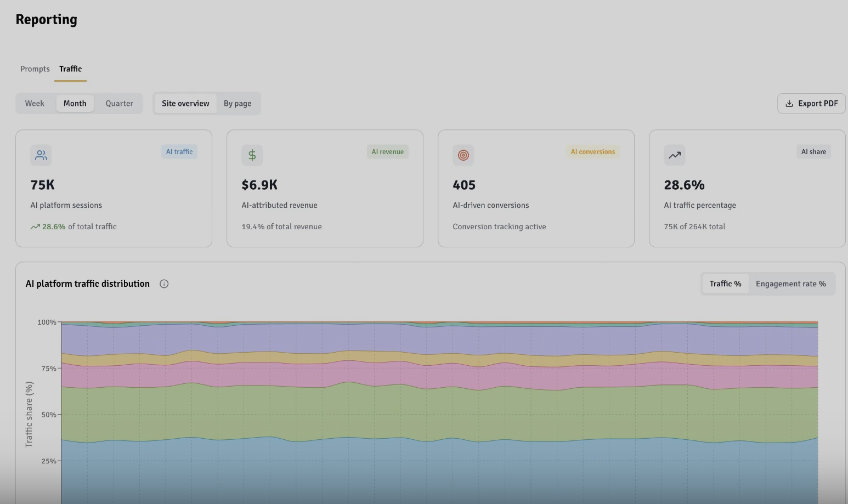
Task: Click the 'Traffic share (%)' axis title
Action: click(29, 415)
